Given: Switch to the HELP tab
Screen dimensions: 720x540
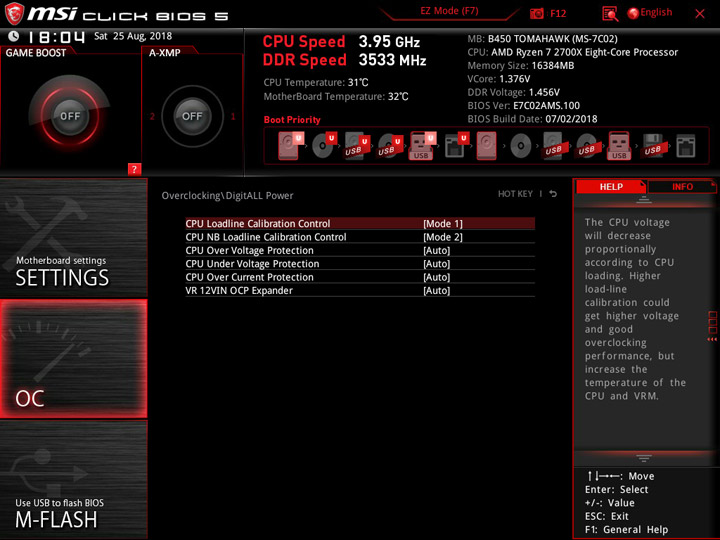Looking at the screenshot, I should (x=611, y=186).
